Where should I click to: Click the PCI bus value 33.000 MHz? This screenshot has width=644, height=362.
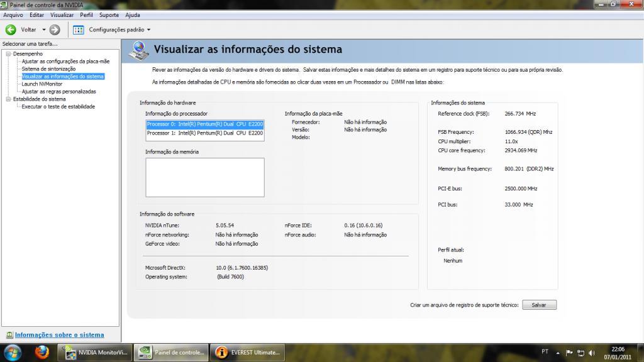(x=519, y=205)
